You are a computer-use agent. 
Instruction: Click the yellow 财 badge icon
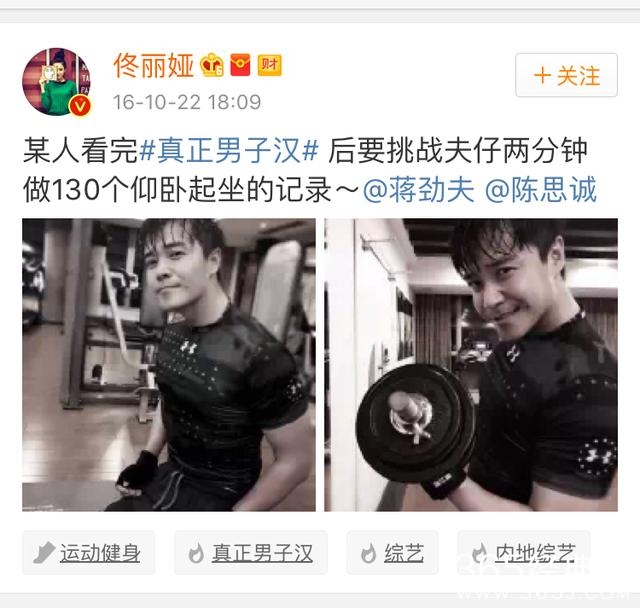[x=269, y=65]
